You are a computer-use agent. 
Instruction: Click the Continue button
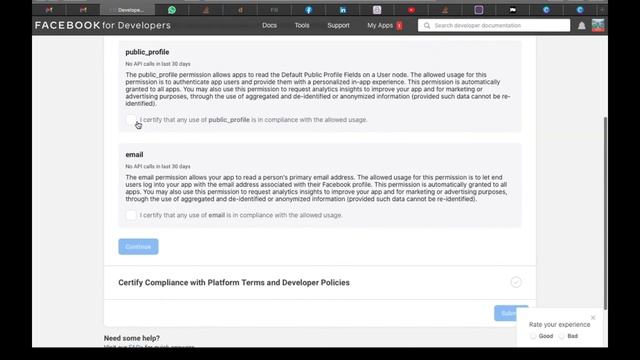pyautogui.click(x=138, y=247)
